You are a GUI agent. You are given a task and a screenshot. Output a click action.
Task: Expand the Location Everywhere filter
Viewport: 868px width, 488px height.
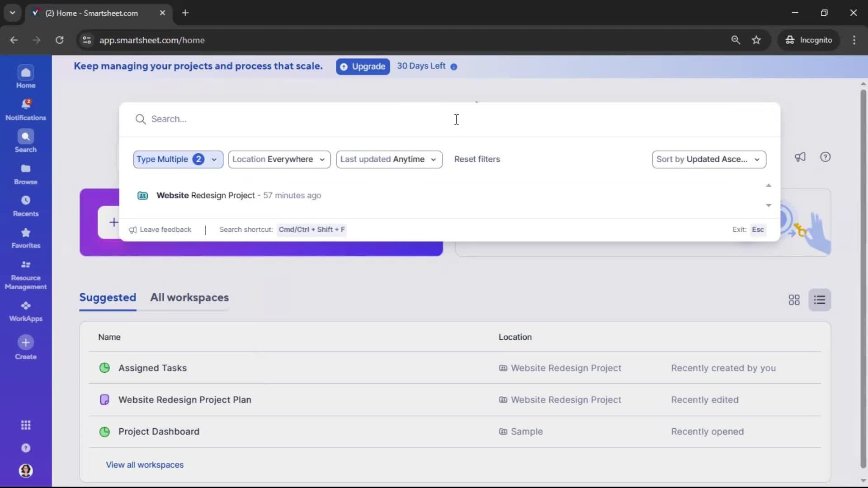(279, 159)
